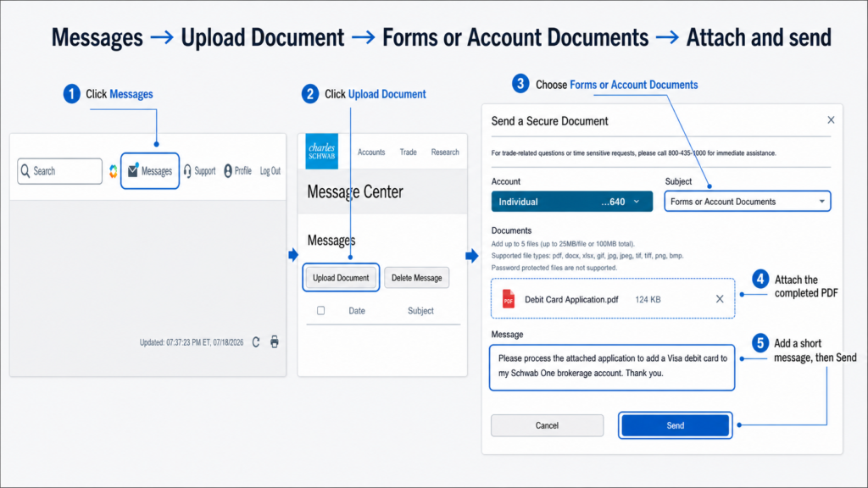
Task: Sort messages by Subject column
Action: [x=420, y=311]
